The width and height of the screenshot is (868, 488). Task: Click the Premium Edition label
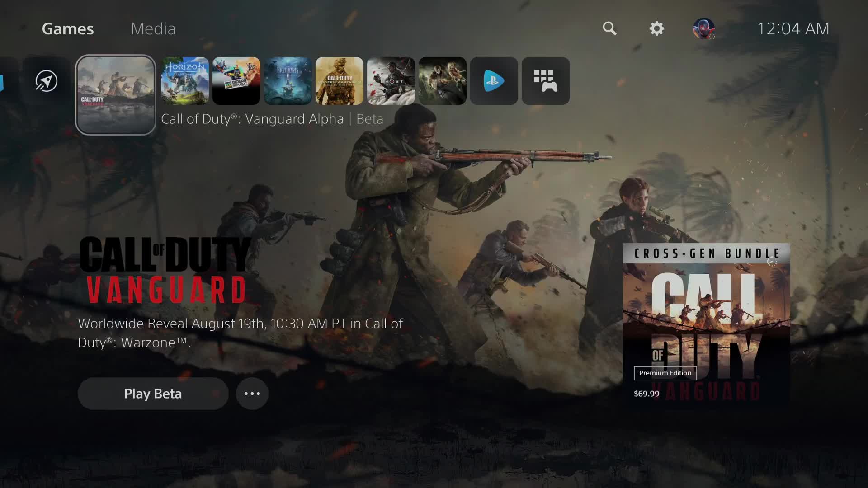[x=665, y=373]
